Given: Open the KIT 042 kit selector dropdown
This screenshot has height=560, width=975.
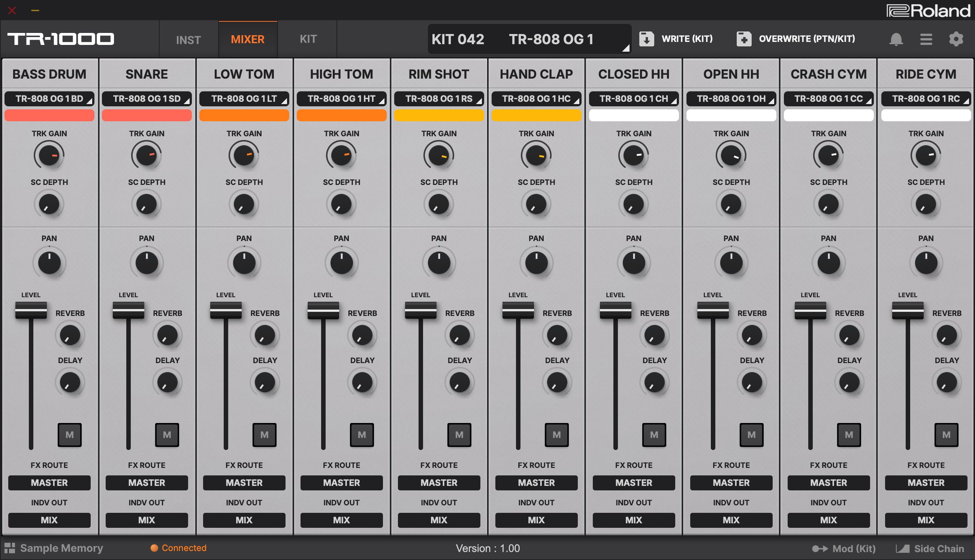Looking at the screenshot, I should (529, 39).
